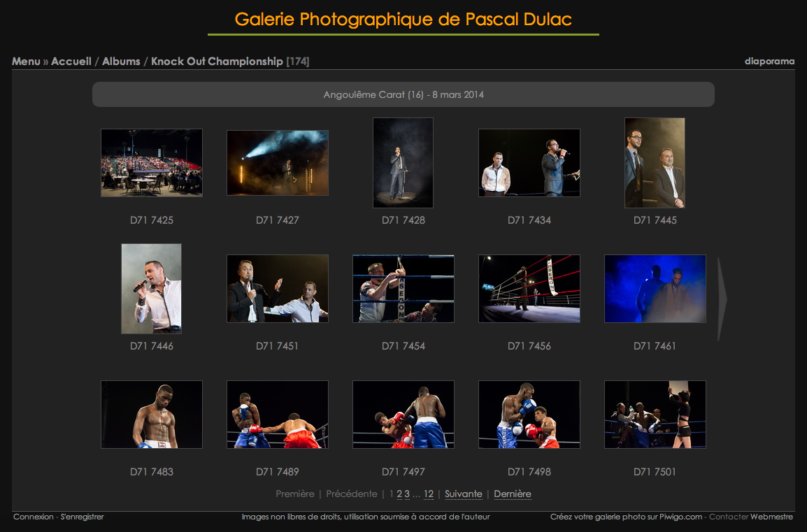Click the caption text "D71 7446"

[152, 346]
